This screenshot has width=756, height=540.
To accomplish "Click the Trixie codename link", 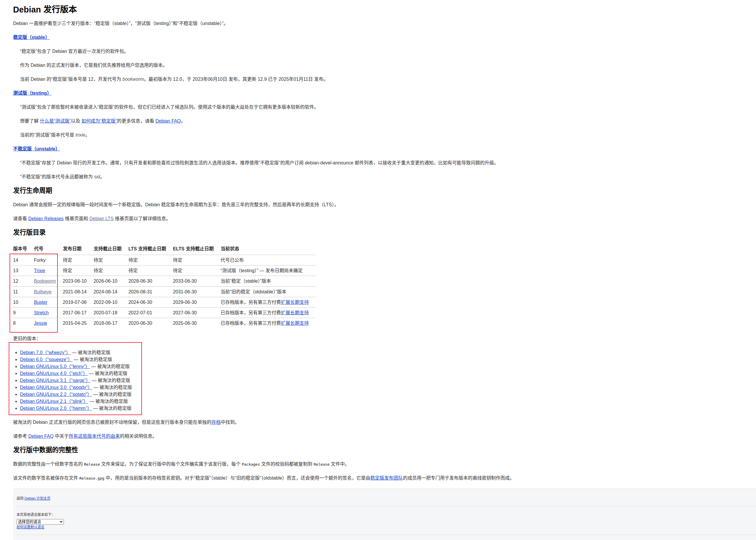I will click(x=39, y=271).
